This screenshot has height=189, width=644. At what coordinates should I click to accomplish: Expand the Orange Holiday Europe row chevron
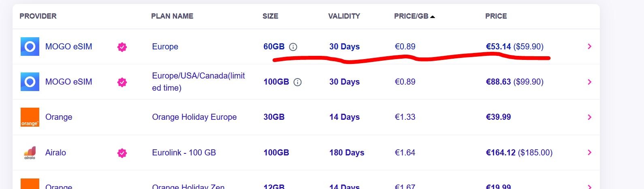[x=590, y=117]
